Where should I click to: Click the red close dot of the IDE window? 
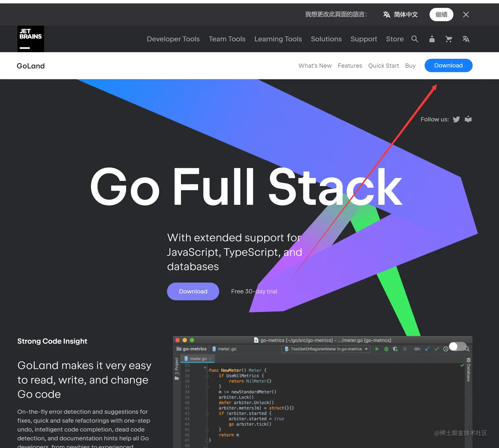click(178, 340)
